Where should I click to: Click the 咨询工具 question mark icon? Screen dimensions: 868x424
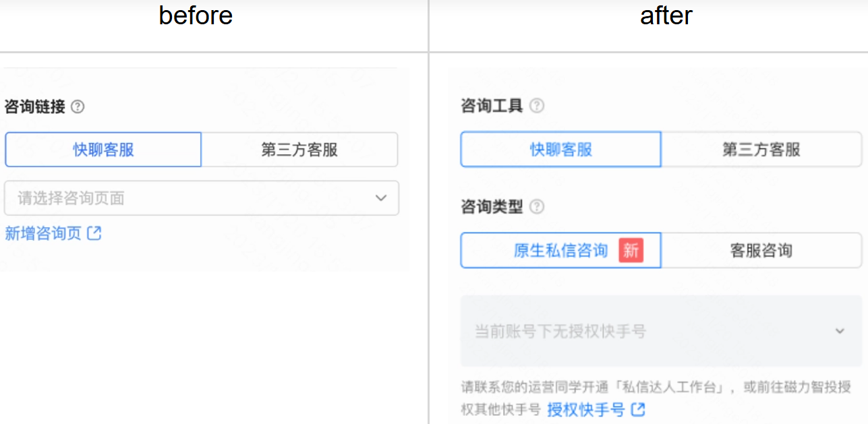(537, 105)
